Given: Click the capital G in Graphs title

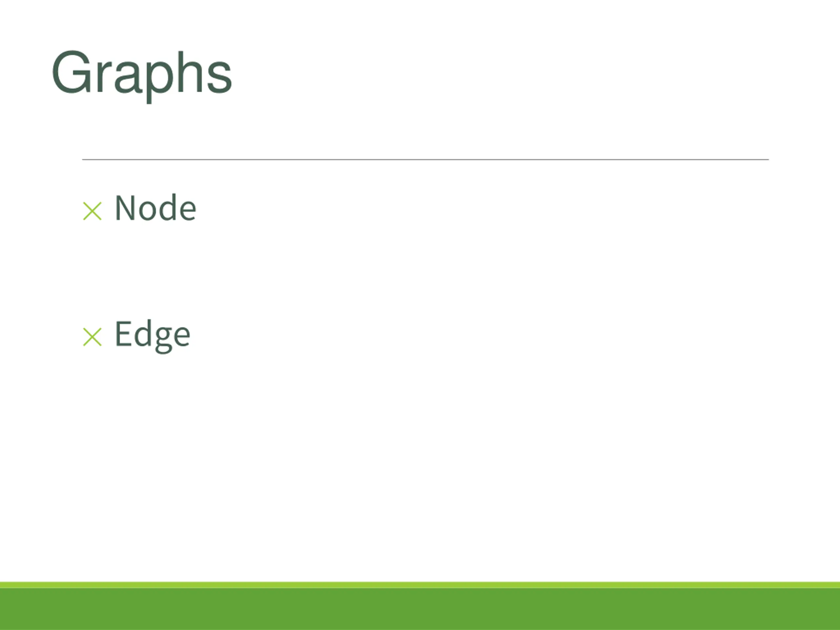Looking at the screenshot, I should (x=72, y=72).
